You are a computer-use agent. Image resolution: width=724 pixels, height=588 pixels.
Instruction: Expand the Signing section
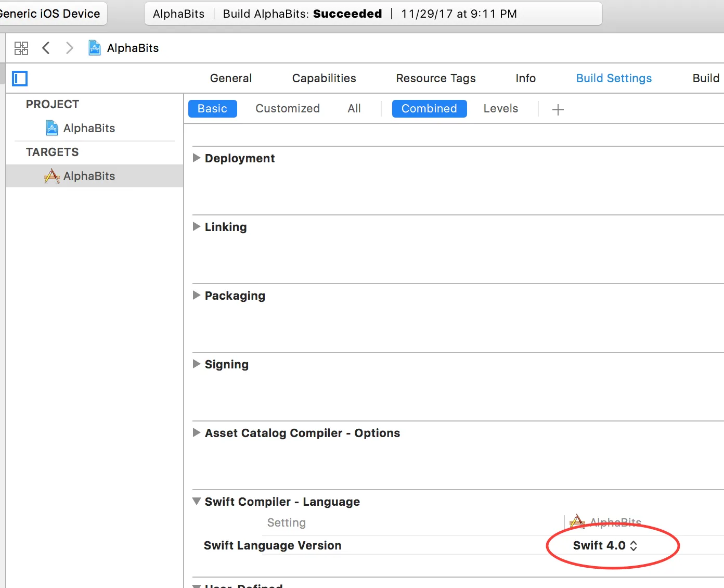tap(197, 364)
